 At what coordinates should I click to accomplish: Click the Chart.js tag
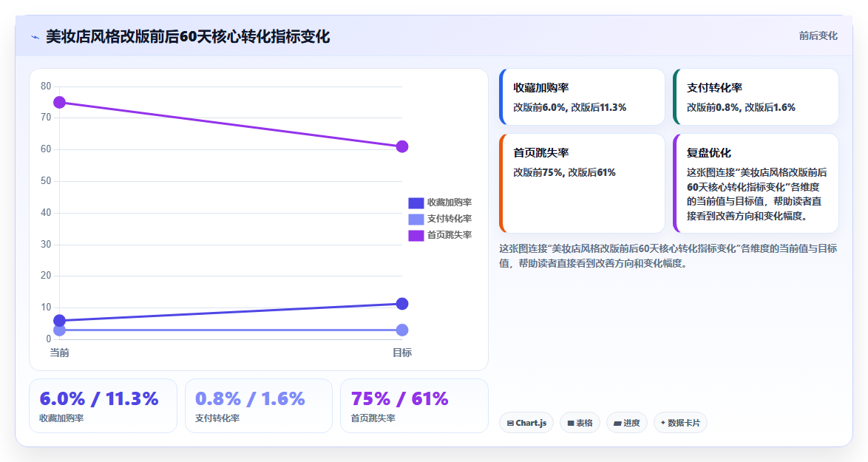click(x=526, y=423)
